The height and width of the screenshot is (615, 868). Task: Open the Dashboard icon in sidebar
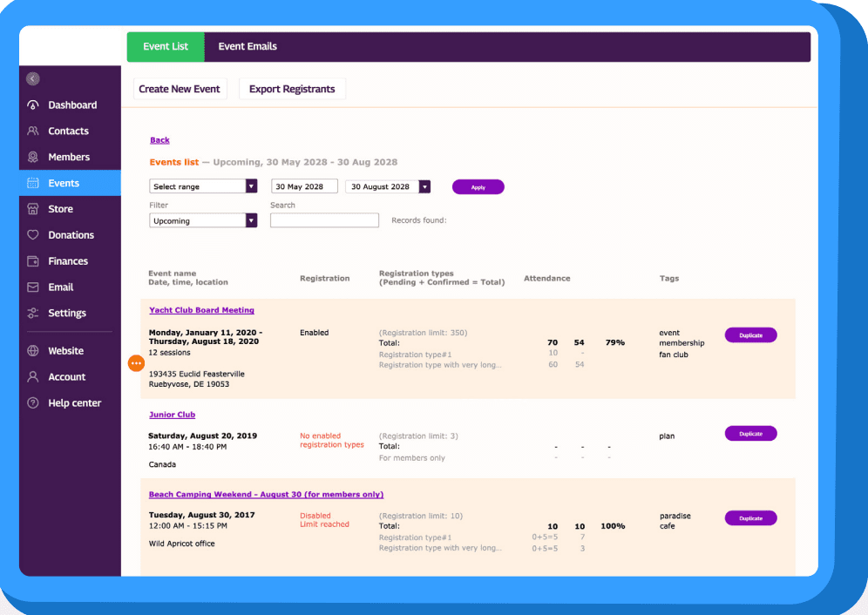coord(33,105)
